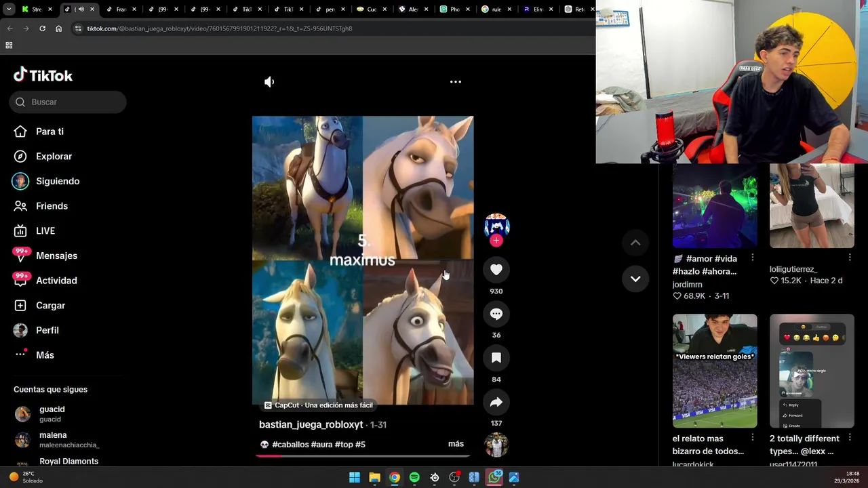Open jordimrn profile link
Screen dimensions: 868x488
tap(687, 285)
